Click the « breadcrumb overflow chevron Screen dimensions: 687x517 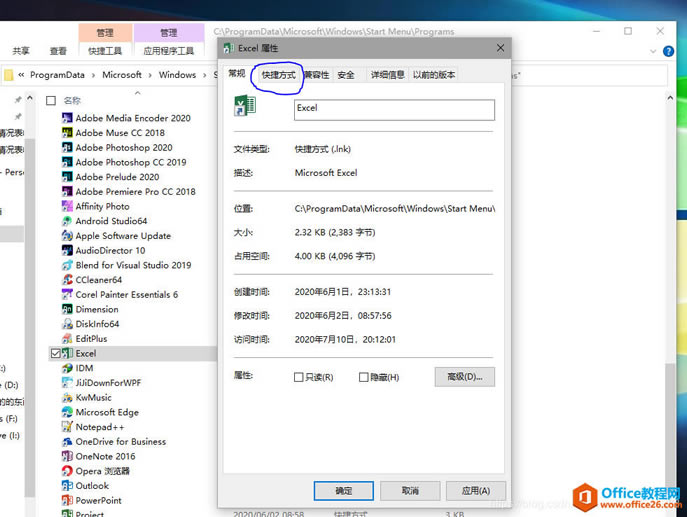point(21,75)
